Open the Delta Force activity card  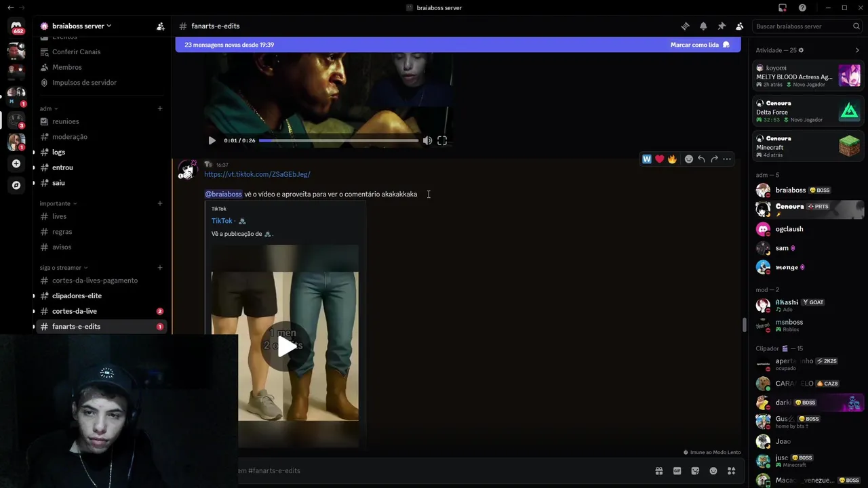(x=808, y=111)
